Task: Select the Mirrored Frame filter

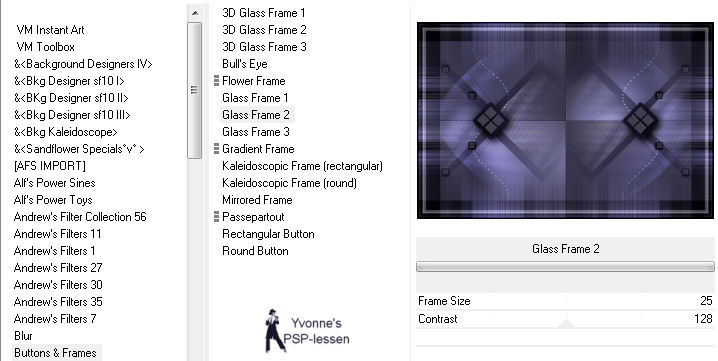Action: coord(257,200)
